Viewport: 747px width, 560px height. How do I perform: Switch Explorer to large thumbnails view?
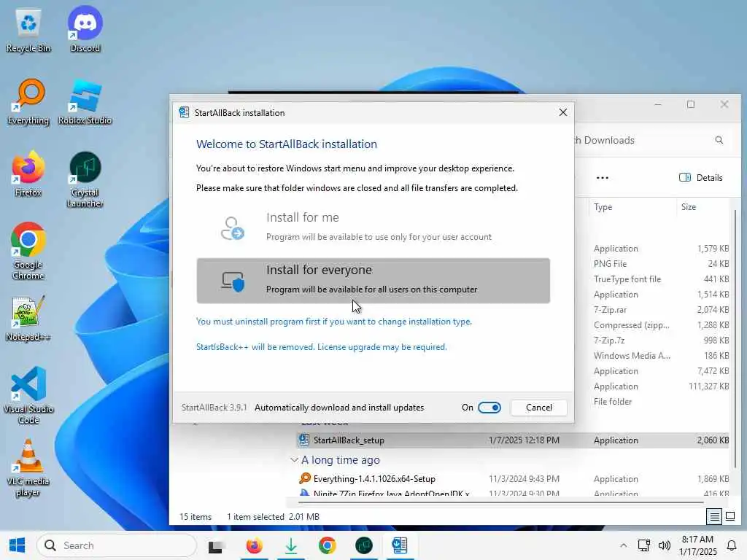(x=730, y=517)
